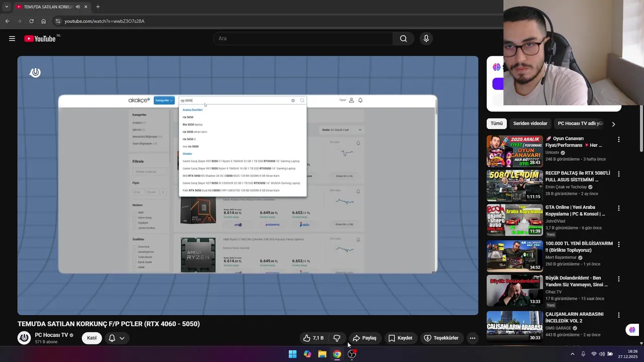
Task: Open more actions ellipsis under video
Action: click(x=472, y=338)
